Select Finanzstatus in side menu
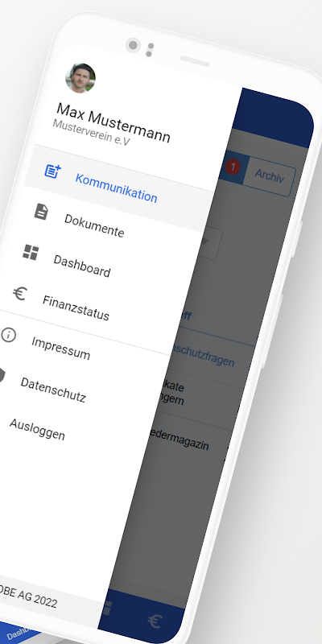The image size is (322, 644). [76, 308]
